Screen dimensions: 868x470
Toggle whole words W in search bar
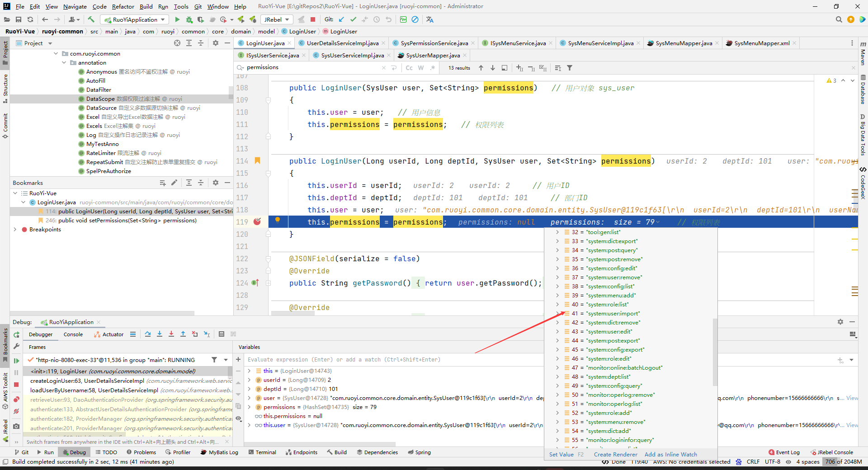[x=421, y=68]
